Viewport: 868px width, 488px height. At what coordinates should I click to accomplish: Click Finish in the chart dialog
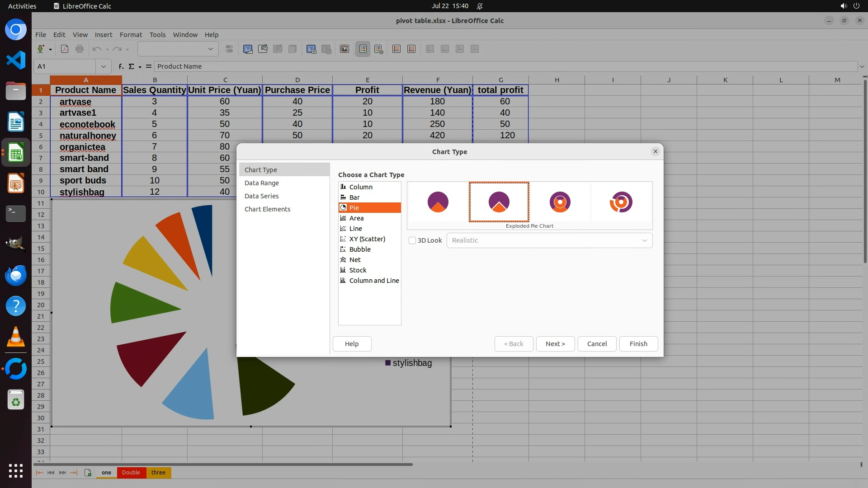638,344
